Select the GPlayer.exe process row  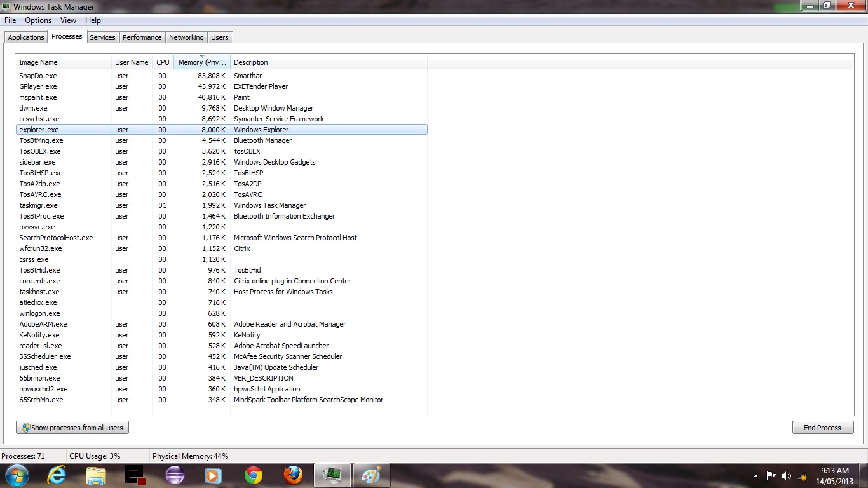222,86
